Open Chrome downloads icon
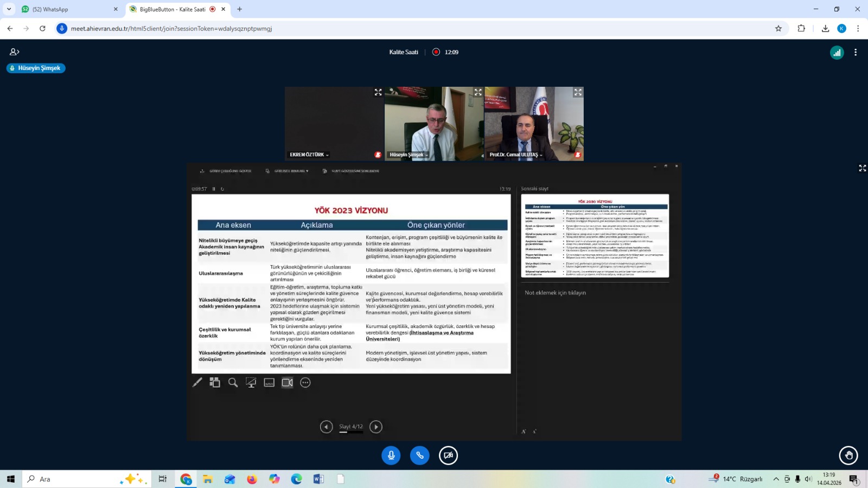Screen dimensions: 868x488 coord(825,29)
